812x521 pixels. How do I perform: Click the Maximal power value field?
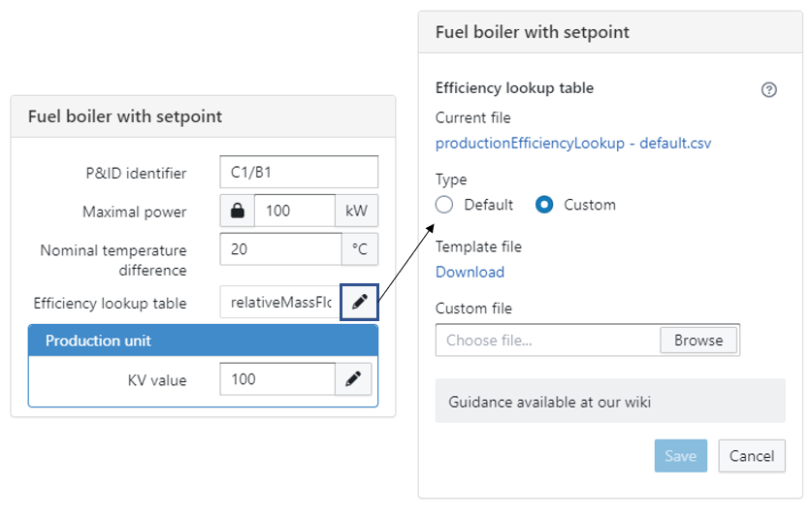[294, 211]
